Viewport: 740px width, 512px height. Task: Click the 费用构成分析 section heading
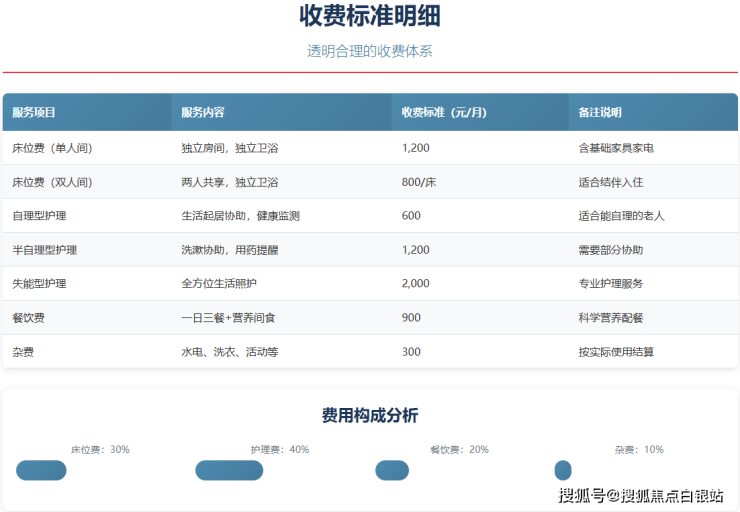point(370,415)
